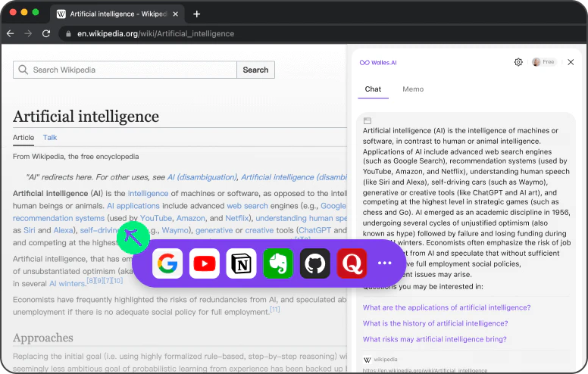The width and height of the screenshot is (588, 374).
Task: Select the Chat tab
Action: click(x=373, y=89)
